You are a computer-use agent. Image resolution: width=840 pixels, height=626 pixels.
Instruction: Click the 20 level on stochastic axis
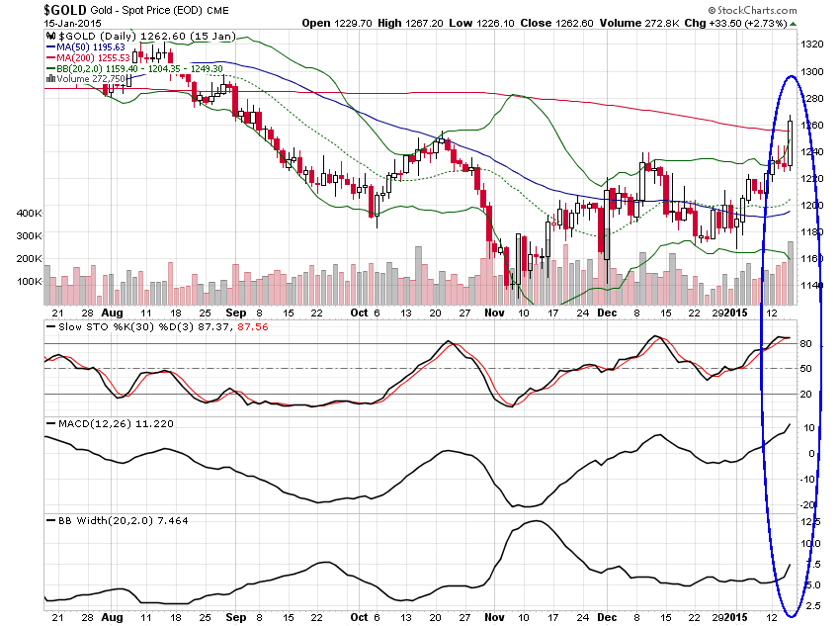[805, 395]
